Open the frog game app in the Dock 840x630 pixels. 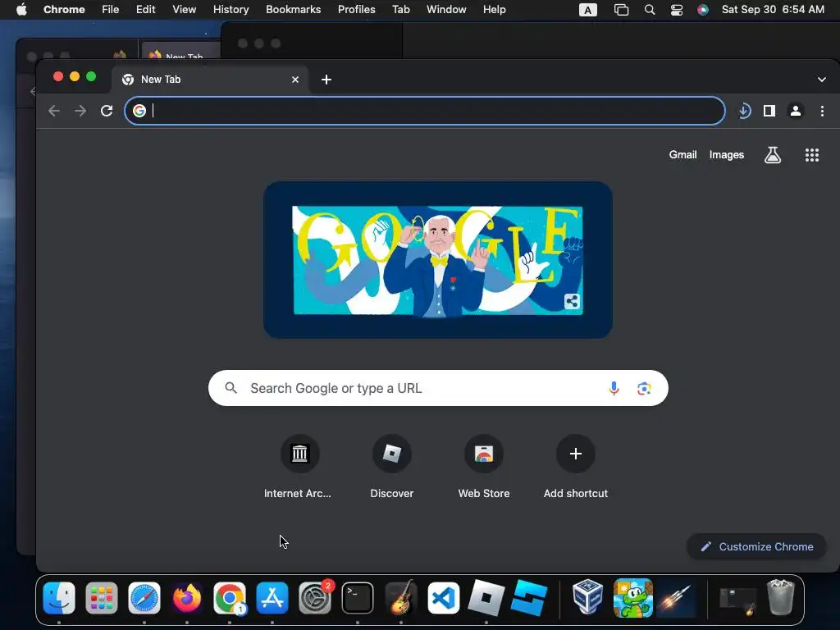[x=632, y=598]
